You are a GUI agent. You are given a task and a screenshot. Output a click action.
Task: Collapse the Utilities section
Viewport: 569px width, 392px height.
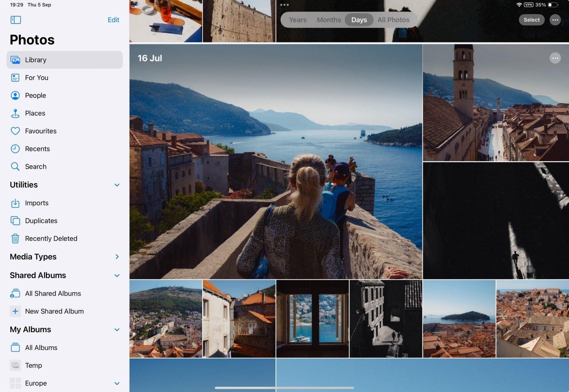click(117, 185)
